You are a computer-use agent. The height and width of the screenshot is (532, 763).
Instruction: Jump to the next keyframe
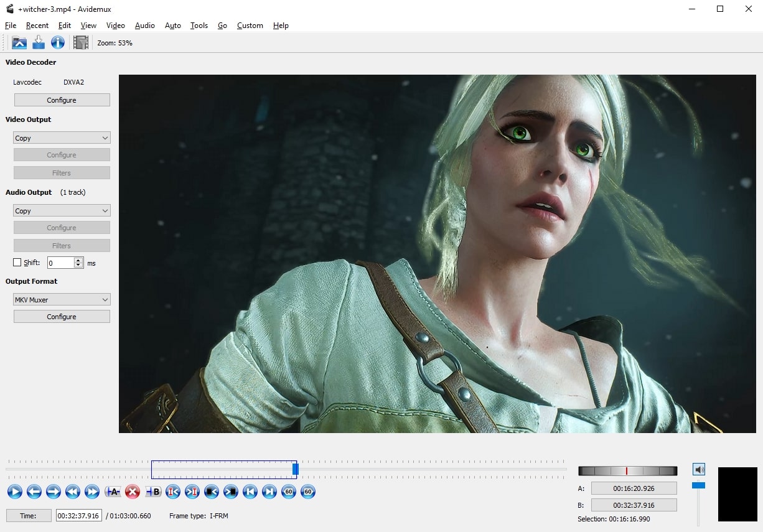[92, 492]
